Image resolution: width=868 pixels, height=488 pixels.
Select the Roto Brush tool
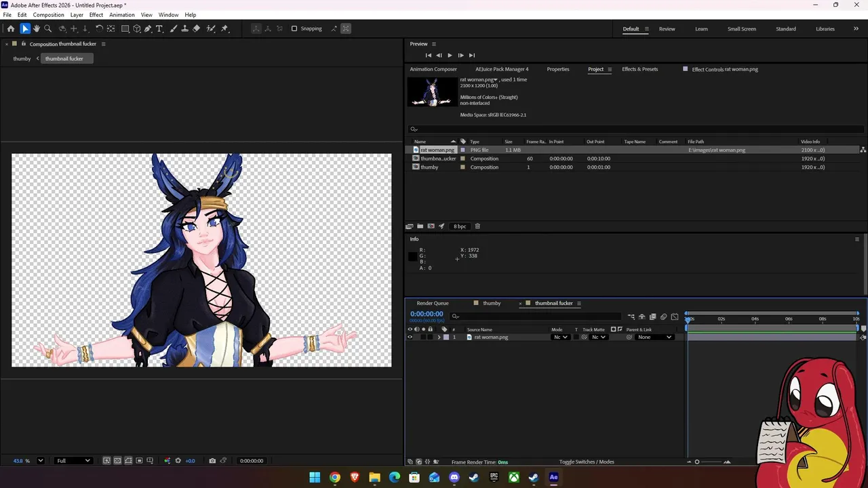tap(211, 28)
